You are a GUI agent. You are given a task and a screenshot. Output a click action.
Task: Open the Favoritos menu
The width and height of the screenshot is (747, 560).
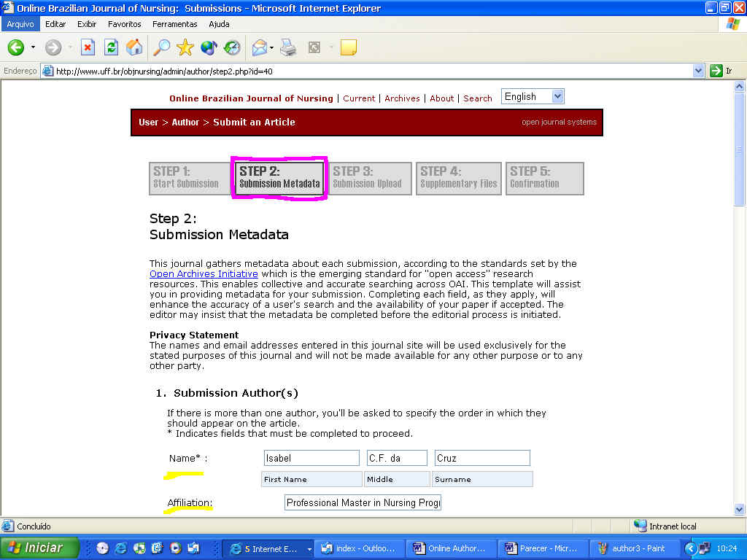124,24
